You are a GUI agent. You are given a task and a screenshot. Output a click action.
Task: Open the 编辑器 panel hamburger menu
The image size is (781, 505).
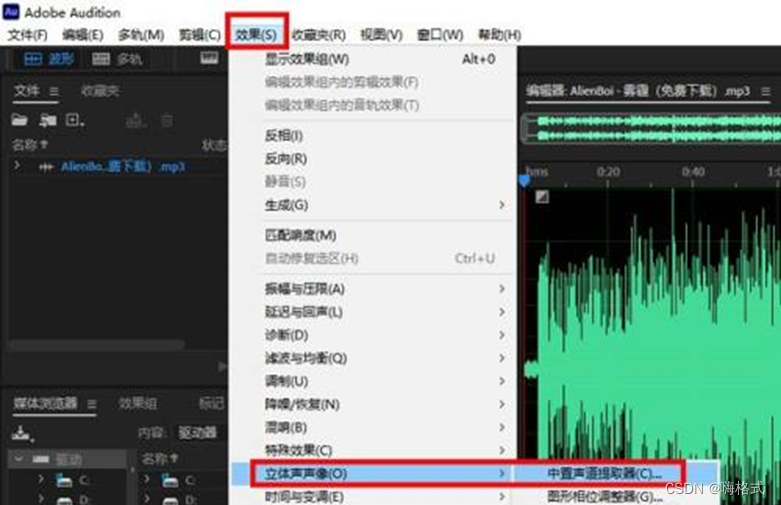tap(766, 92)
